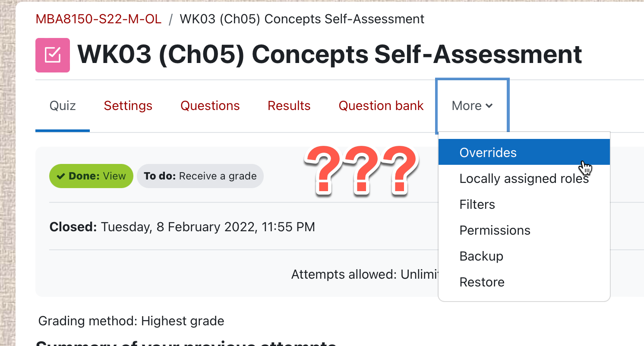This screenshot has width=644, height=346.
Task: Click the WK03 (Ch05) breadcrumb text
Action: [302, 19]
